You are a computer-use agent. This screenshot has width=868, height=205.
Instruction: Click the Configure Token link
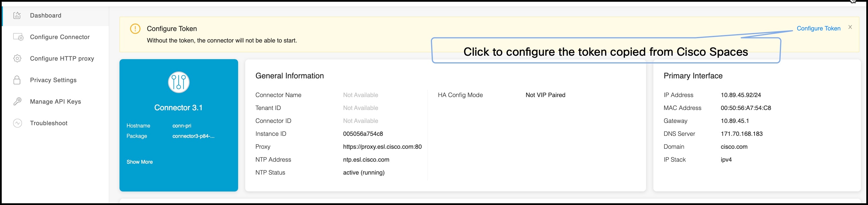tap(818, 29)
